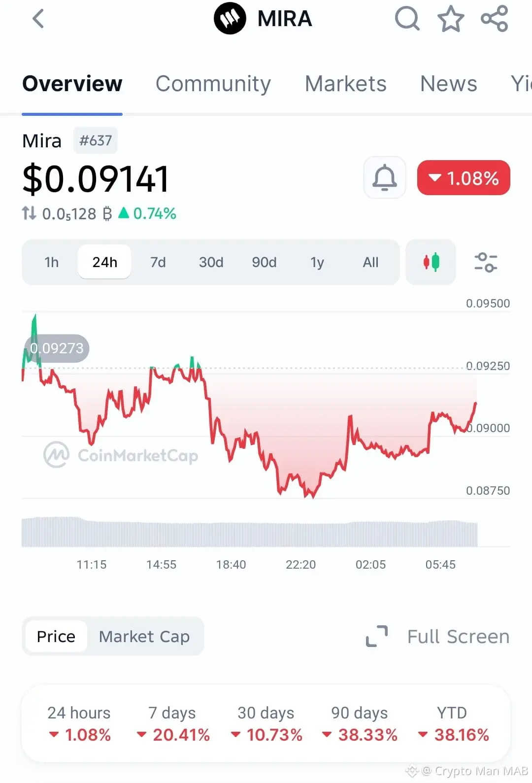Open chart in Full Screen
Screen dimensions: 532x783
[437, 636]
